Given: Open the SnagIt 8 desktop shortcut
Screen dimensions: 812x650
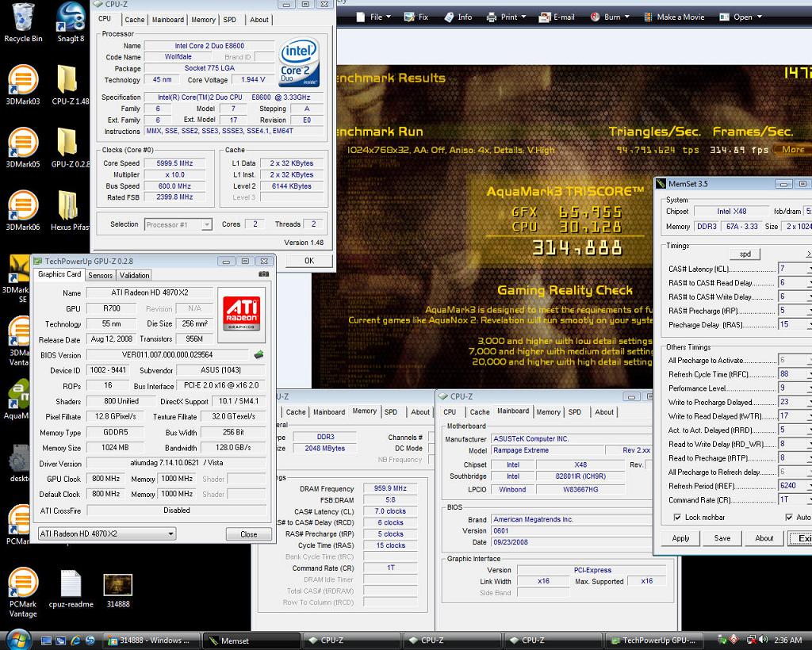Looking at the screenshot, I should tap(71, 22).
